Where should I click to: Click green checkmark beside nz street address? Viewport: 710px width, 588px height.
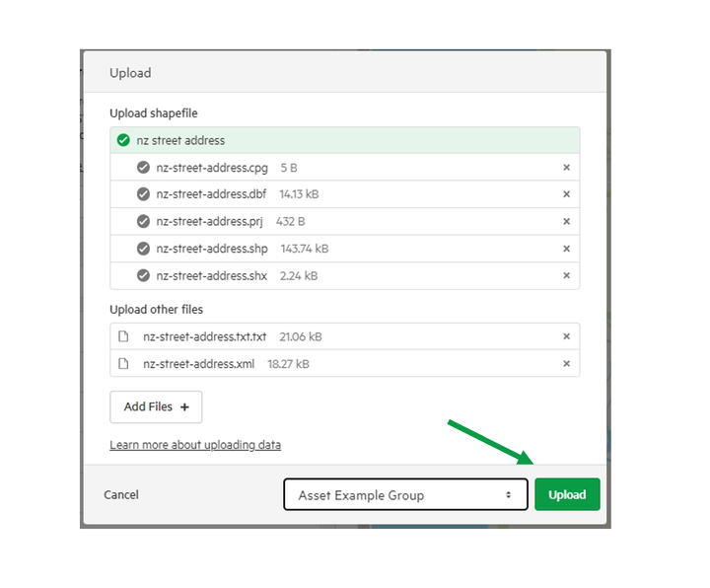tap(123, 140)
